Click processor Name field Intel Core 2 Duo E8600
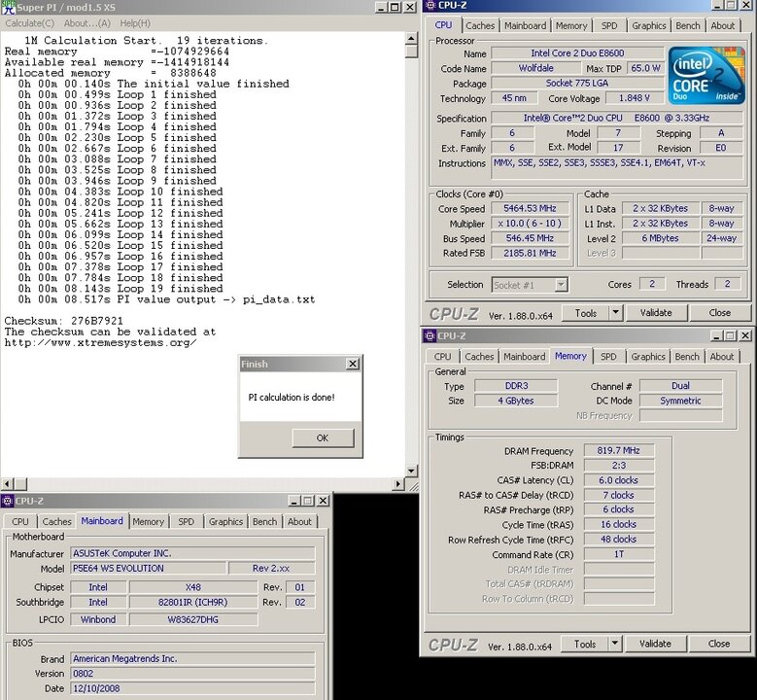Image resolution: width=757 pixels, height=700 pixels. (577, 53)
